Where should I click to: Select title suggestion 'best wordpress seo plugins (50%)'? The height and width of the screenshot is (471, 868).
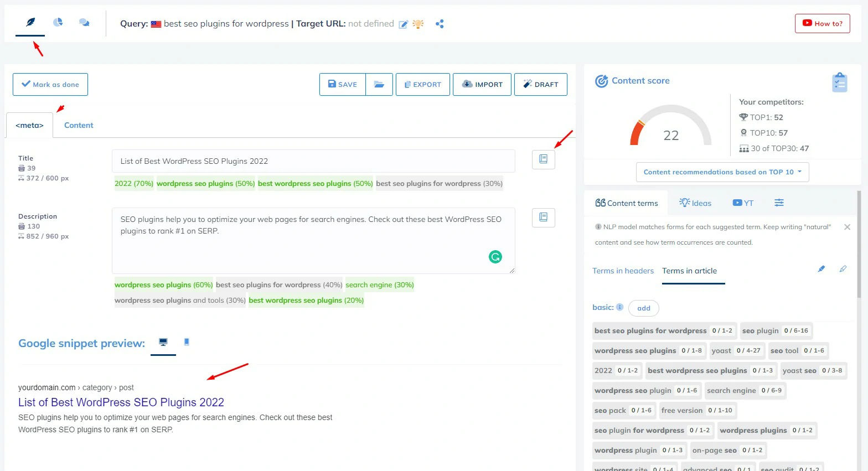tap(316, 183)
